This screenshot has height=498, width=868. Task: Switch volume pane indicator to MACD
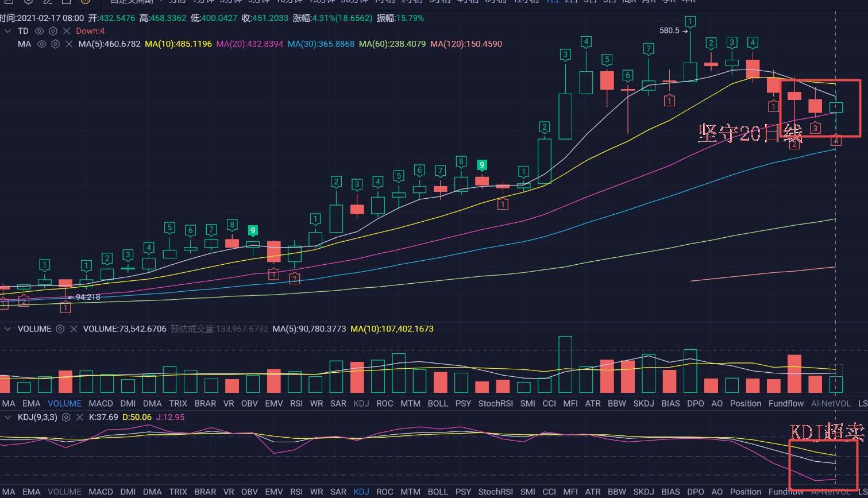101,404
